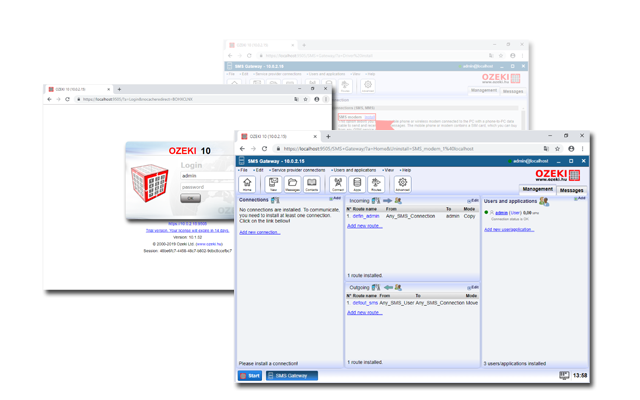
Task: Click address bar in front browser window
Action: [406, 149]
